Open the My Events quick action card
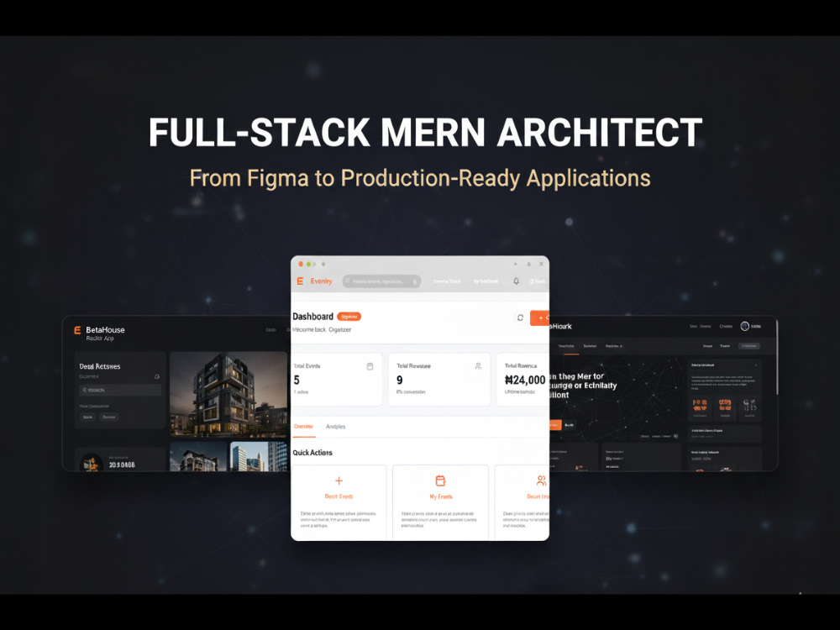Screen dimensions: 840x630 (x=440, y=502)
